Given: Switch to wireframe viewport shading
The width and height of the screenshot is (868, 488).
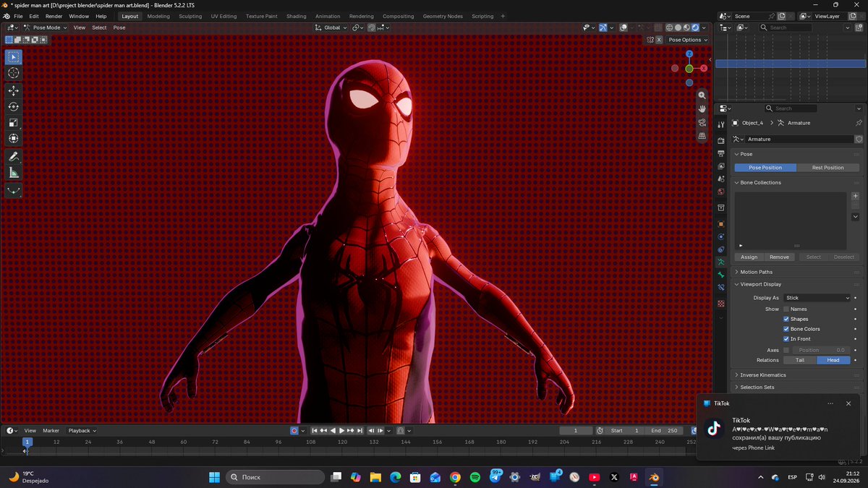Looking at the screenshot, I should [668, 27].
